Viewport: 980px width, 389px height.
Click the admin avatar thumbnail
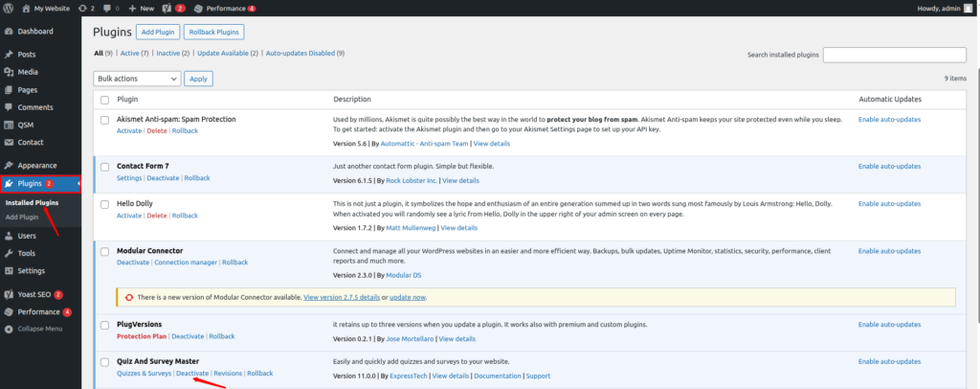click(x=968, y=9)
